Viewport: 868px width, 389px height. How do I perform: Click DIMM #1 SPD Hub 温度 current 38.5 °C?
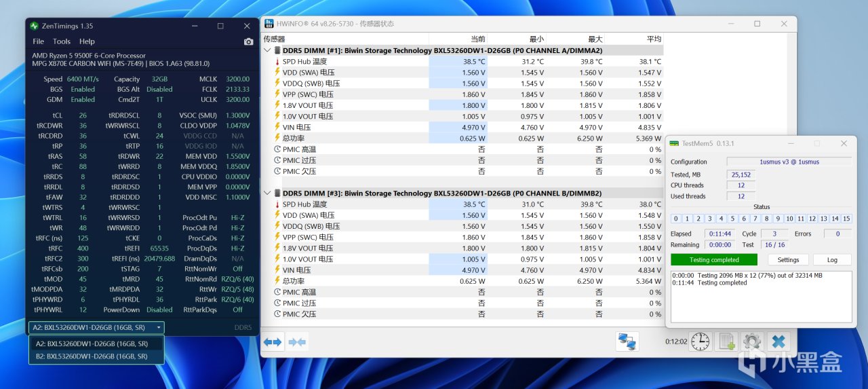[473, 62]
